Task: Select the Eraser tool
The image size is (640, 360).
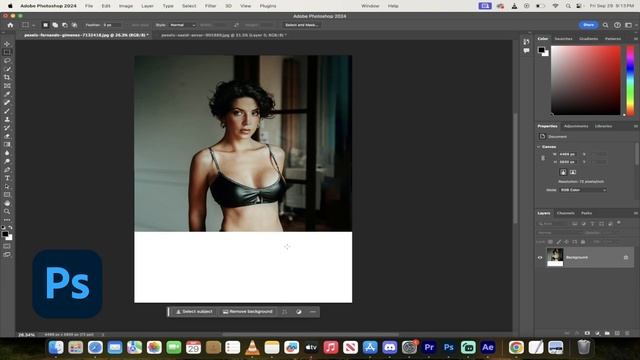Action: coord(7,136)
